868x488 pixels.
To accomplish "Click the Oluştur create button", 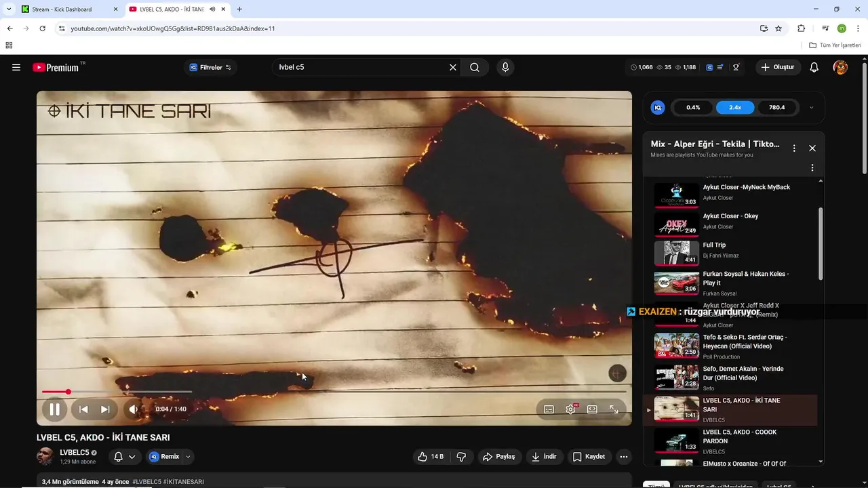I will point(778,67).
